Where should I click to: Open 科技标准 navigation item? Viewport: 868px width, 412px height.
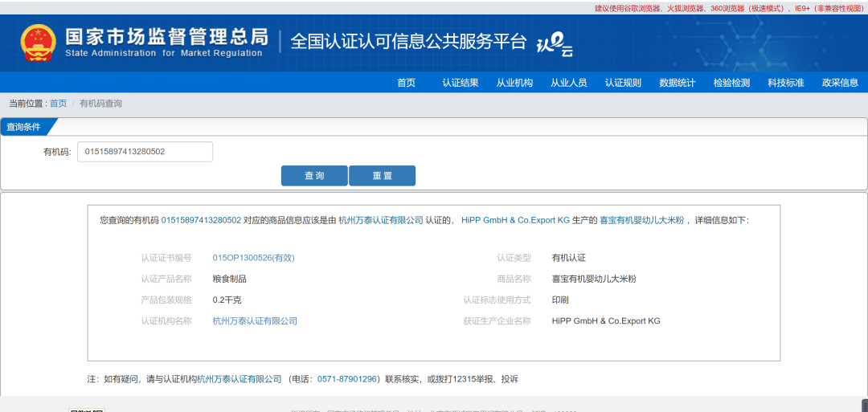pyautogui.click(x=785, y=83)
